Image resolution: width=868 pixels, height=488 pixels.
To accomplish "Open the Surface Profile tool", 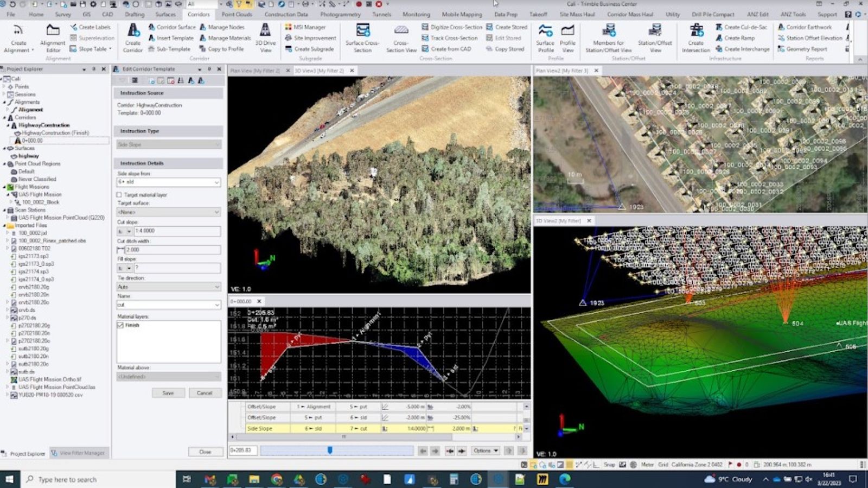I will tap(545, 38).
